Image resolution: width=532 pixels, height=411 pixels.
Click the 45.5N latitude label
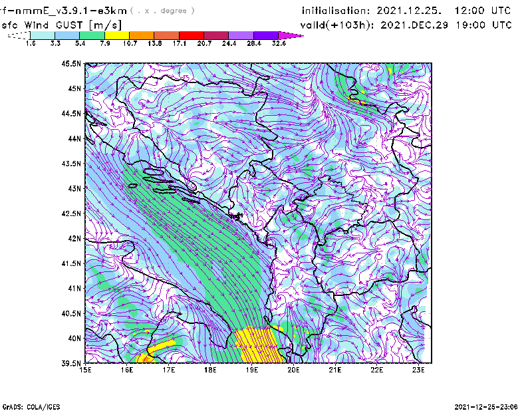pyautogui.click(x=71, y=63)
